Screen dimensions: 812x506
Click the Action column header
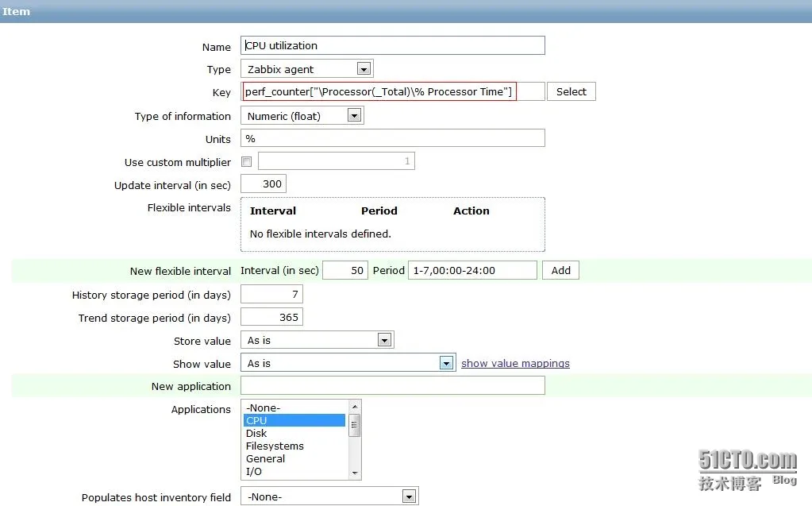tap(471, 211)
